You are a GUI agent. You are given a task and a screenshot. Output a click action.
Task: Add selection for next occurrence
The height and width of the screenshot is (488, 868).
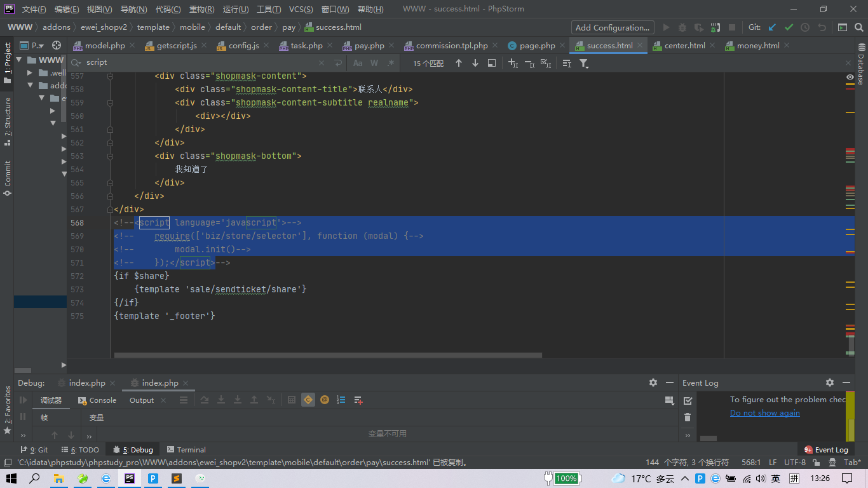tap(513, 63)
